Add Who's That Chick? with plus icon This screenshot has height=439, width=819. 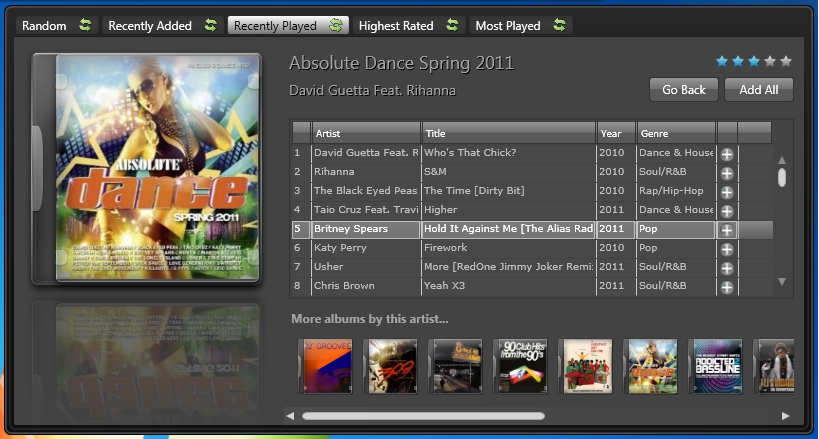tap(727, 153)
